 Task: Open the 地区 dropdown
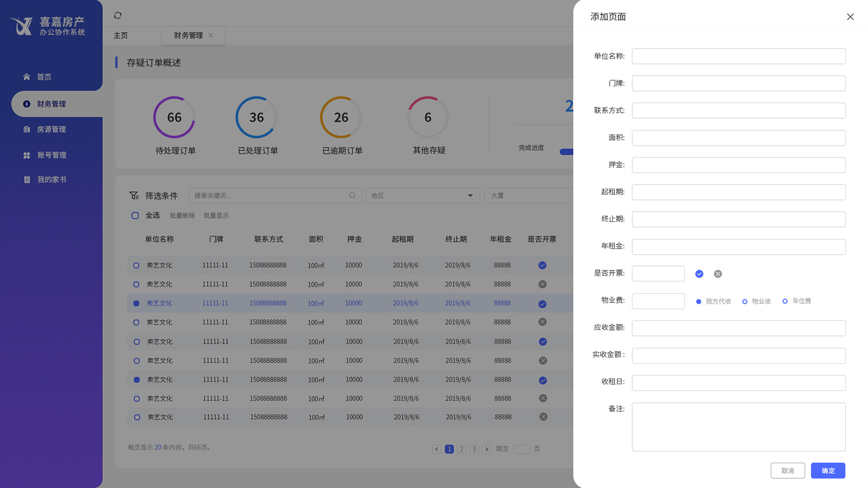point(423,195)
